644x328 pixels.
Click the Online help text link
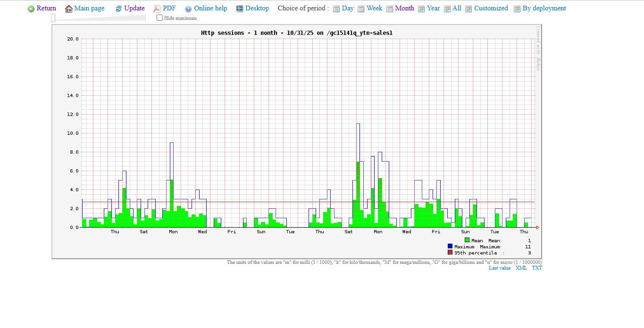pyautogui.click(x=210, y=8)
